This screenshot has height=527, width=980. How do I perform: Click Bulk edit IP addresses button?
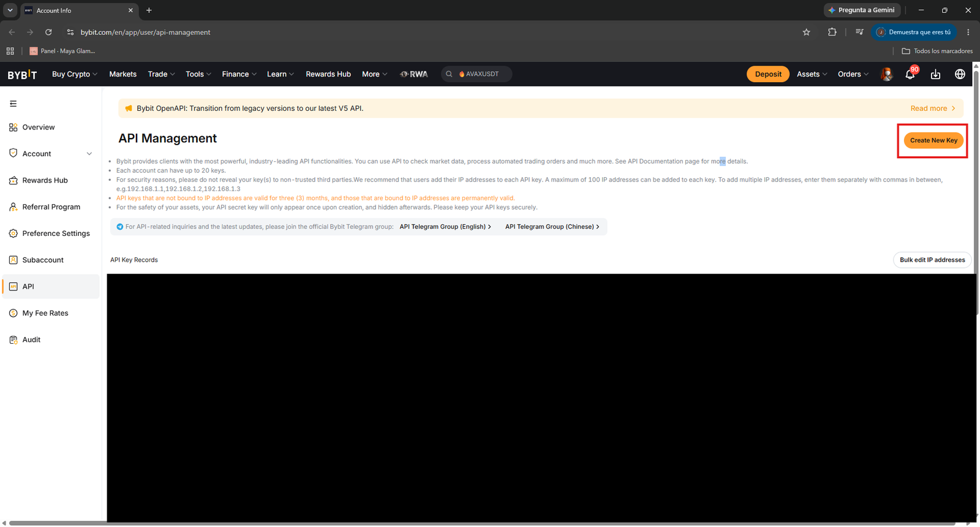pyautogui.click(x=932, y=260)
